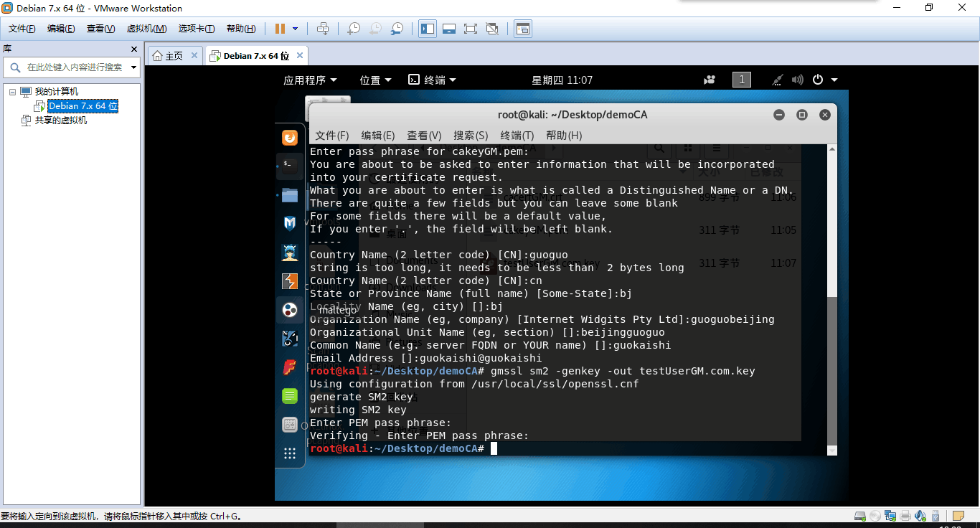Open the 应用程序 menu in the Kali top bar
The image size is (980, 528).
pos(310,80)
